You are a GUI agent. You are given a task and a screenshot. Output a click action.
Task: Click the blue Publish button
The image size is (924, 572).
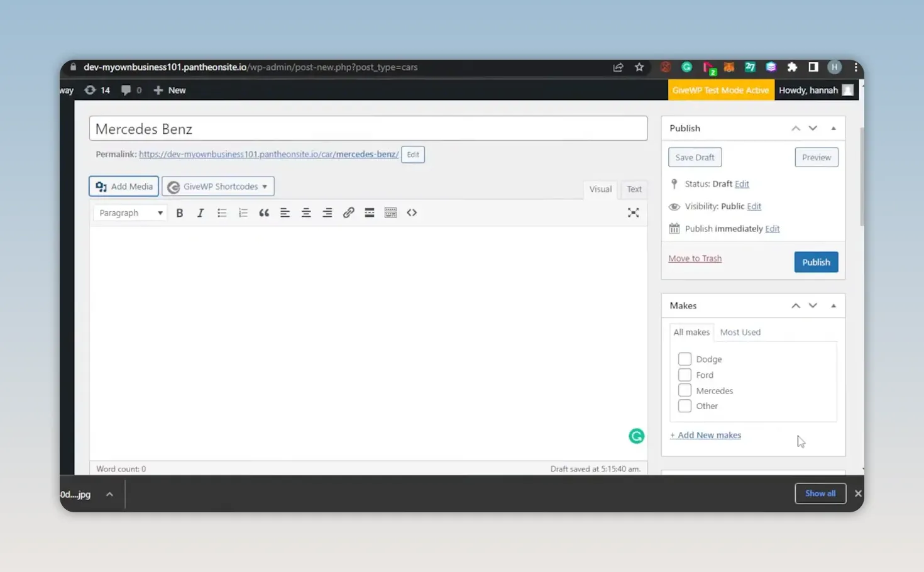(816, 262)
